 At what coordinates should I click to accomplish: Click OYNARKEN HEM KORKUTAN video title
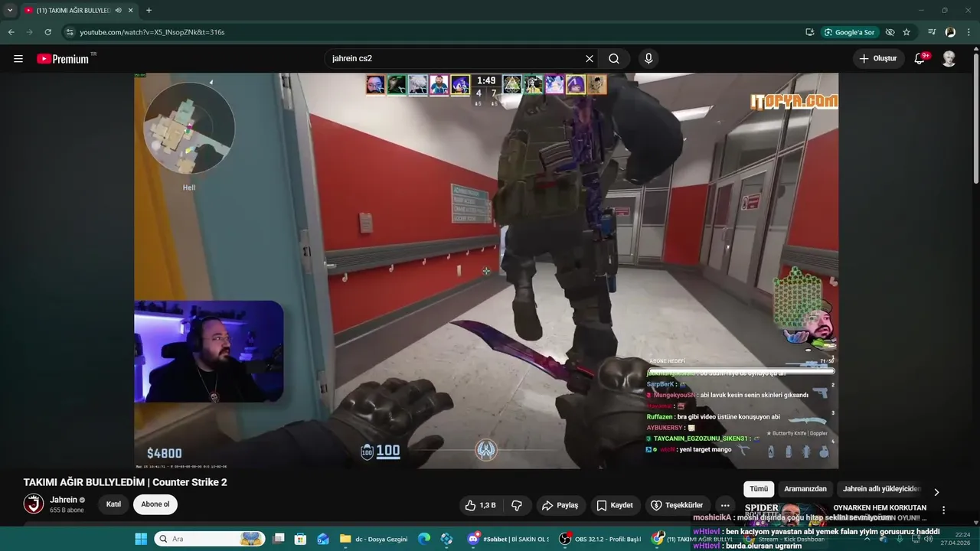[x=880, y=507]
